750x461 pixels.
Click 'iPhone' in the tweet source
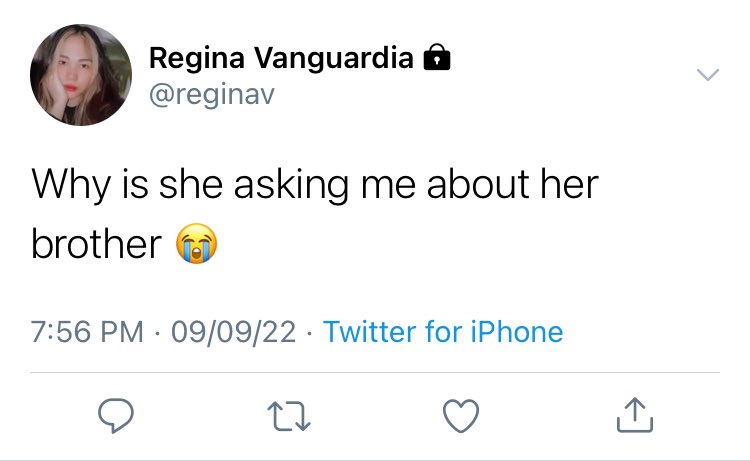(517, 332)
